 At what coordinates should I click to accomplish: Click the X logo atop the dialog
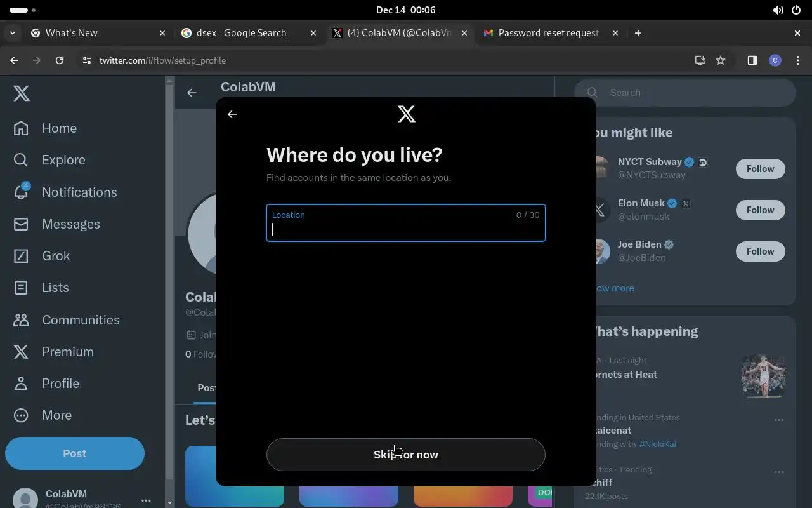click(407, 114)
